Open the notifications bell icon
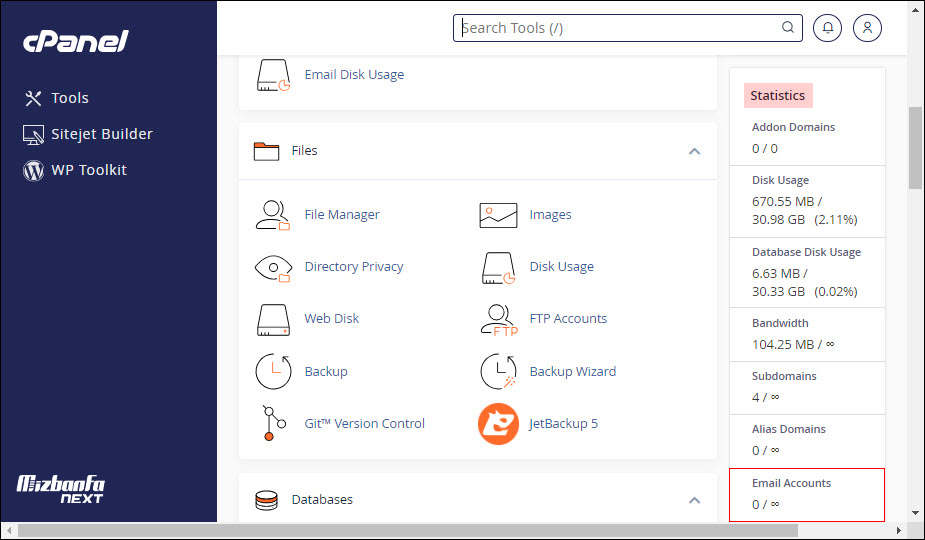The image size is (925, 540). 827,28
